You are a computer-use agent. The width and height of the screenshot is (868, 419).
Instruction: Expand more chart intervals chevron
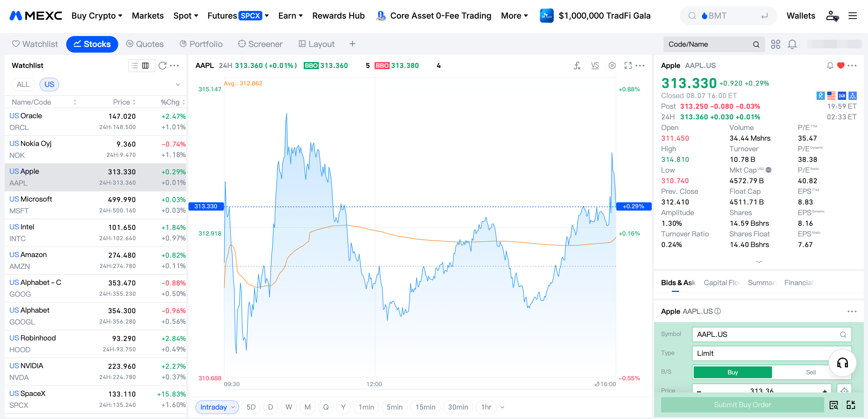pyautogui.click(x=503, y=407)
